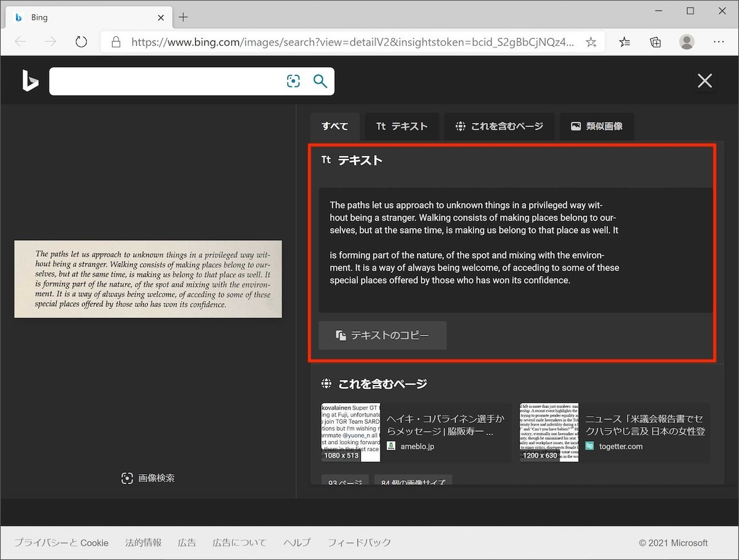Refresh the page with reload icon

point(81,42)
